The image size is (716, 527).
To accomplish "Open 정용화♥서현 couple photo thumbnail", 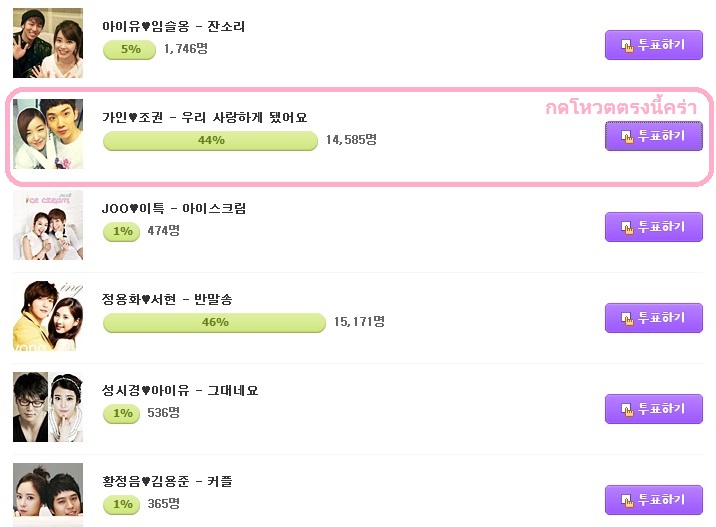I will 48,316.
